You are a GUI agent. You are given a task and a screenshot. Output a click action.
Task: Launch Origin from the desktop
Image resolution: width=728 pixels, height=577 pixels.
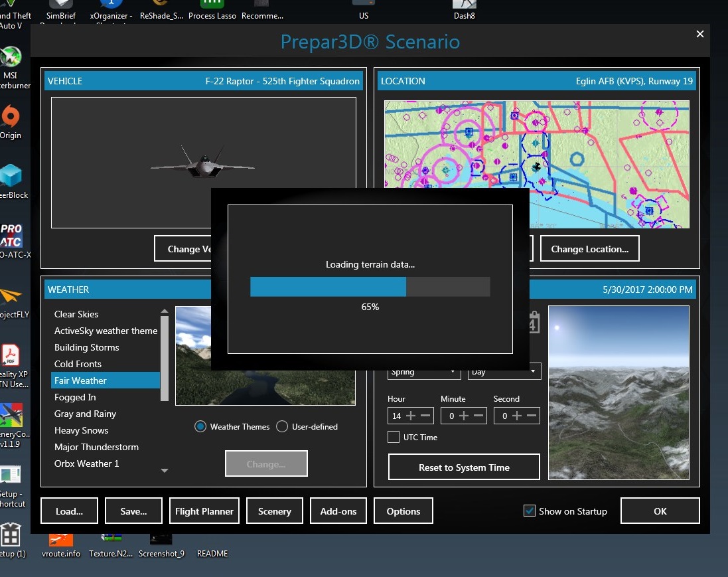point(10,122)
